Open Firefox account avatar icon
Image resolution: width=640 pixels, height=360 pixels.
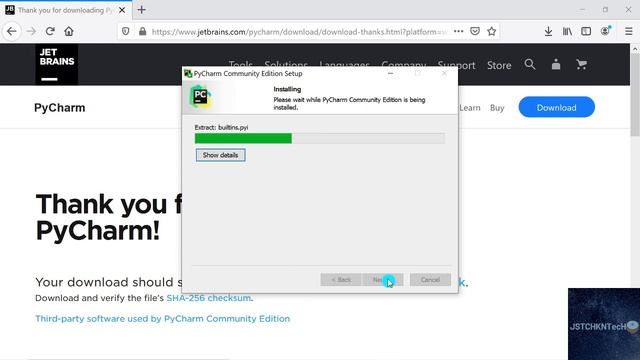pyautogui.click(x=605, y=31)
